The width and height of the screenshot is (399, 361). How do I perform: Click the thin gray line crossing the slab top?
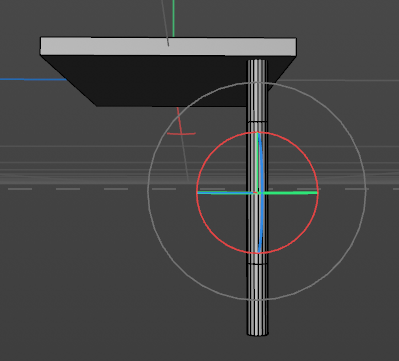[165, 22]
